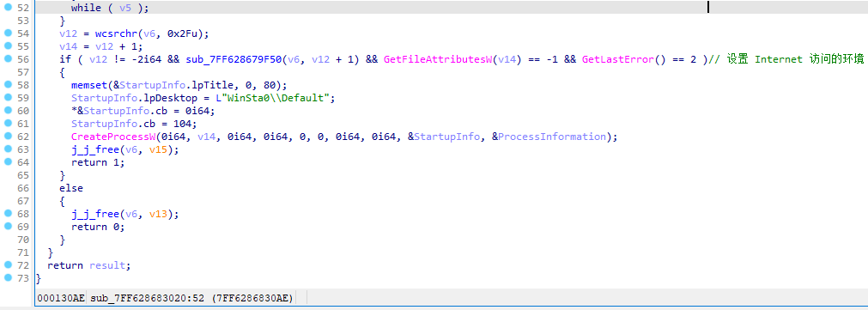This screenshot has height=310, width=868.
Task: Click j_j_free on line 68
Action: coord(94,214)
